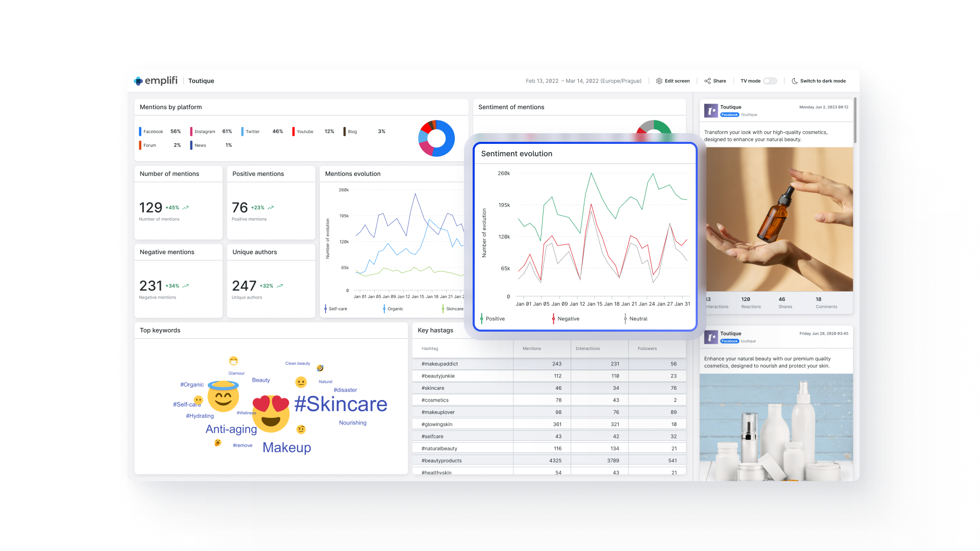The height and width of the screenshot is (551, 980).
Task: Click the Facebook badge on the Jun 2, 2023 post
Action: point(730,115)
